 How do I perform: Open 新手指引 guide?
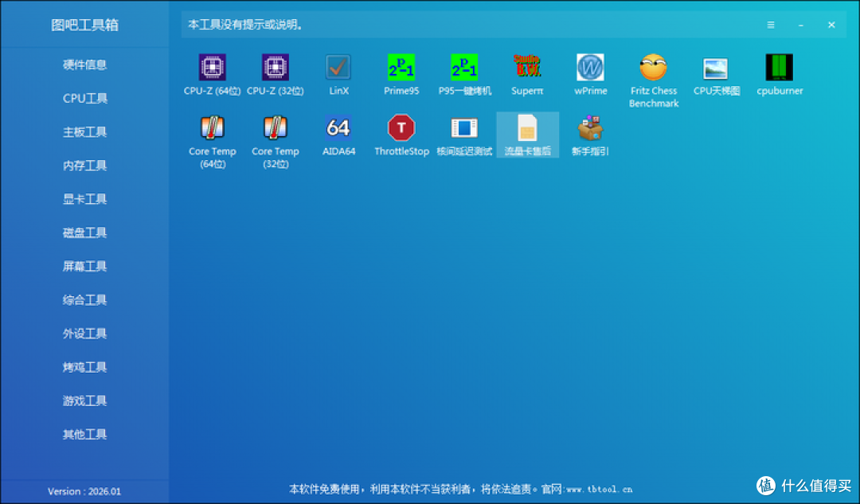click(x=591, y=135)
